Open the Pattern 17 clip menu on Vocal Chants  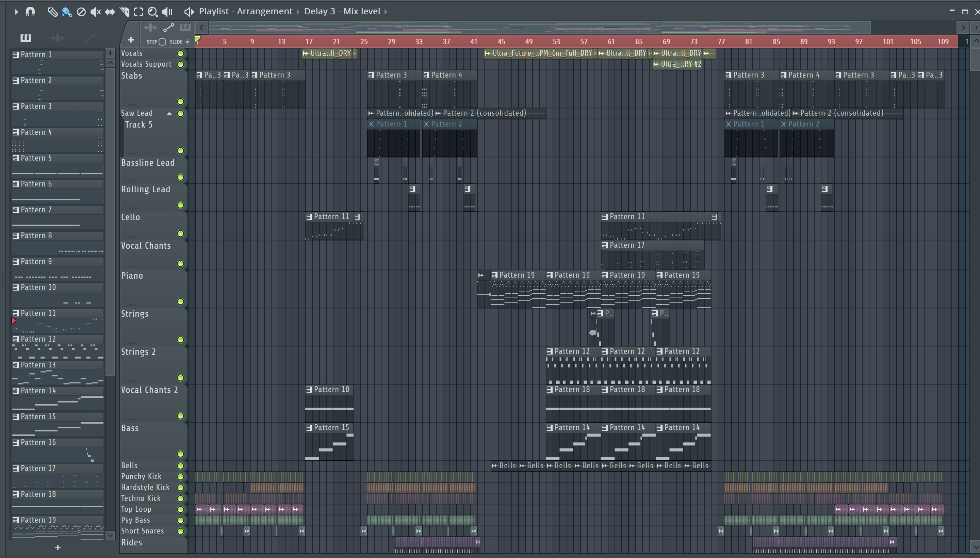605,245
